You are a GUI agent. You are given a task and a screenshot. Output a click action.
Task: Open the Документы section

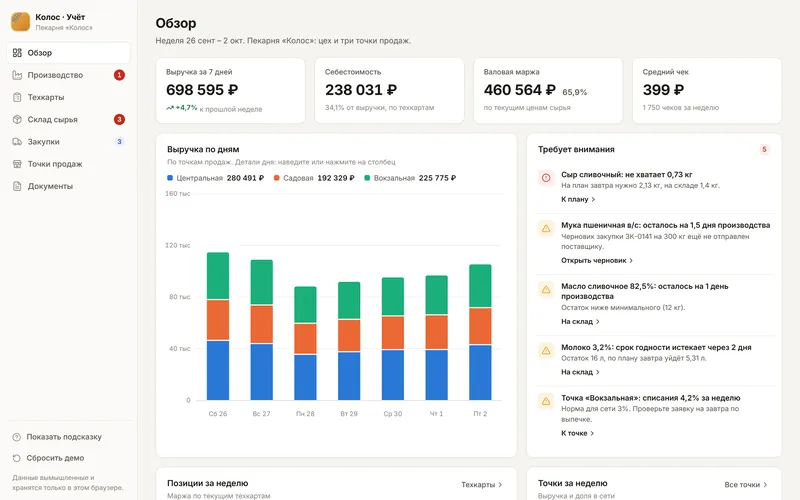coord(68,186)
